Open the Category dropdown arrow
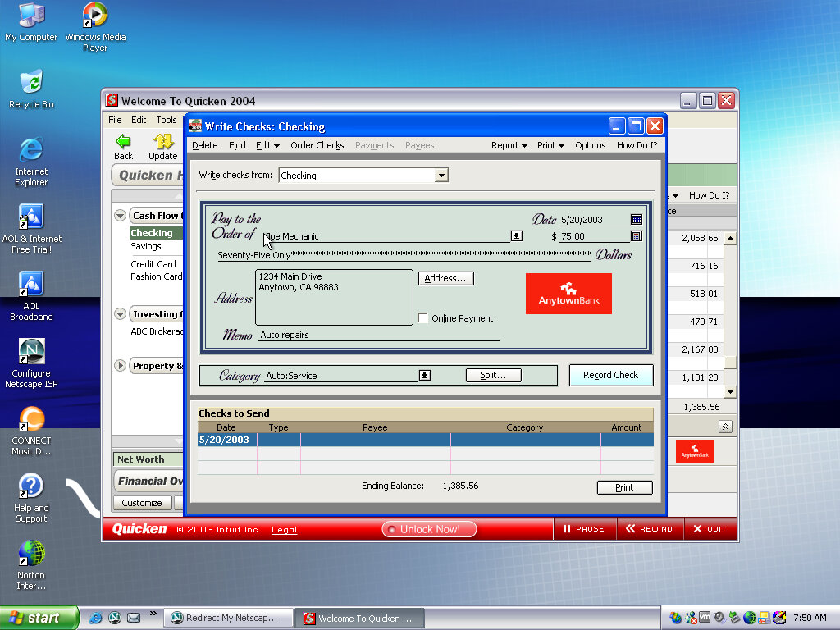The height and width of the screenshot is (630, 840). click(424, 376)
